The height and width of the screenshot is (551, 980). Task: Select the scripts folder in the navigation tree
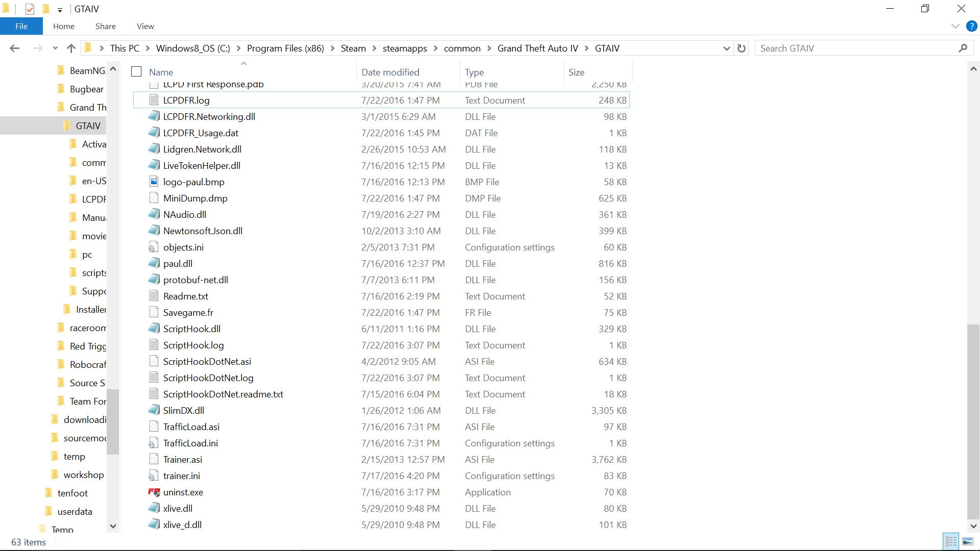(x=94, y=273)
